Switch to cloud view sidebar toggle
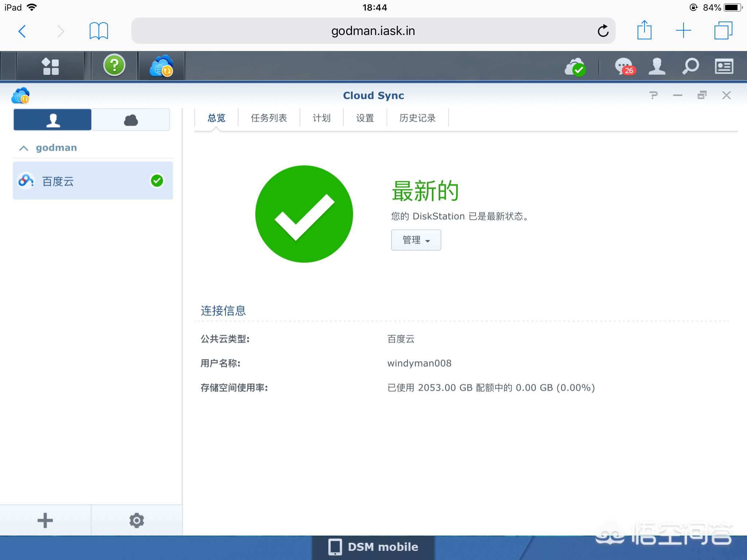The image size is (747, 560). pos(131,120)
